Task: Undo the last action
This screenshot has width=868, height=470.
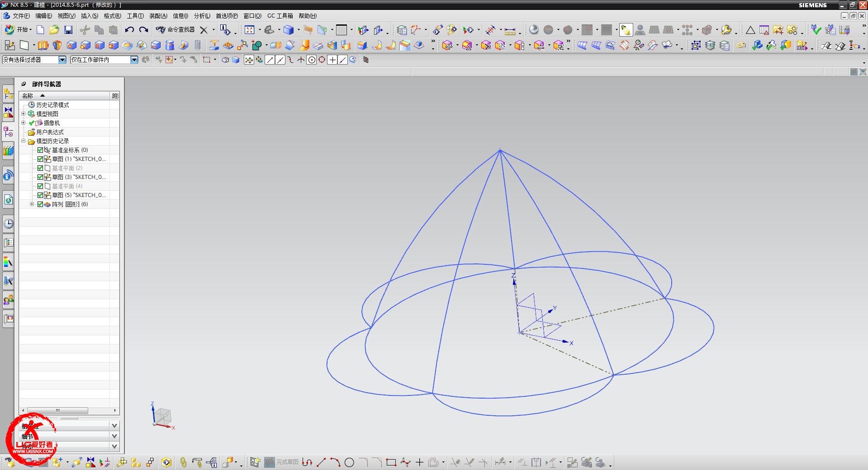Action: click(129, 30)
